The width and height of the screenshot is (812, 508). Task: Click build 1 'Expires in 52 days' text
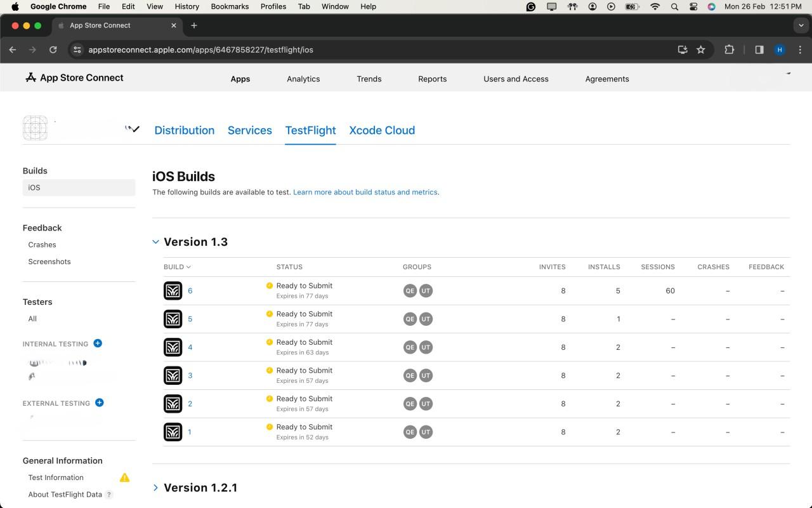303,438
